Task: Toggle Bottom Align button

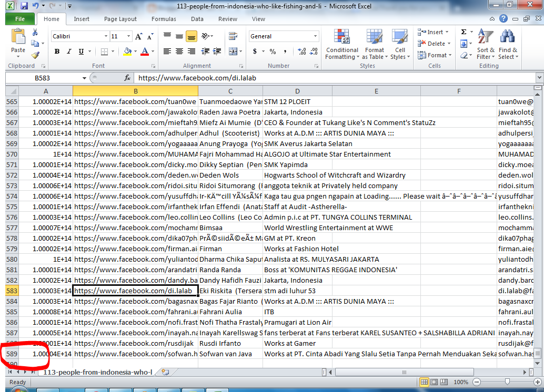Action: pyautogui.click(x=191, y=36)
